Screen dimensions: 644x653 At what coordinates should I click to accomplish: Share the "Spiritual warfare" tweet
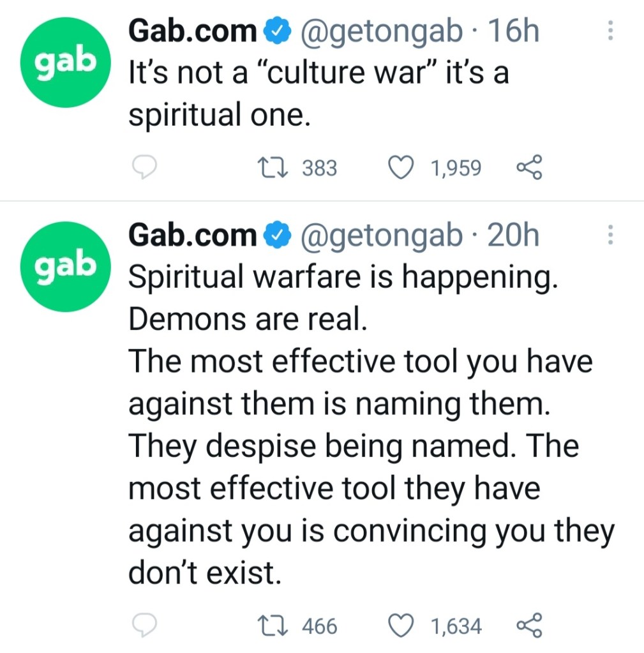click(528, 626)
